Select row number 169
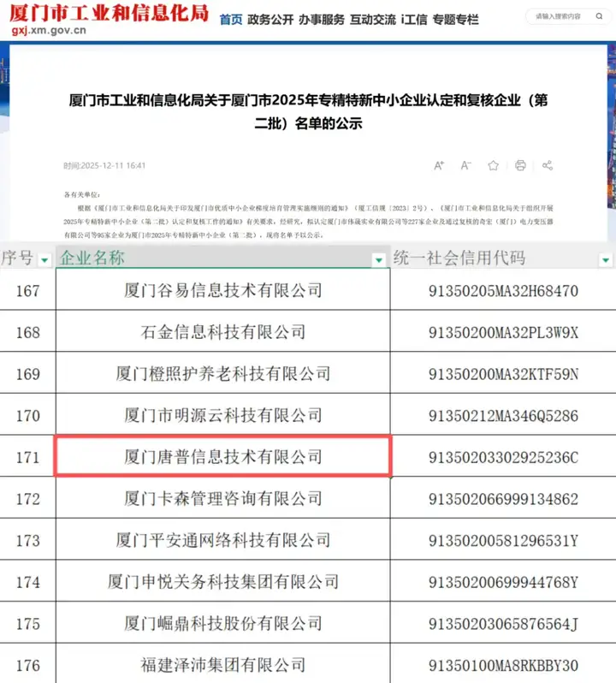616x683 pixels. tap(28, 374)
